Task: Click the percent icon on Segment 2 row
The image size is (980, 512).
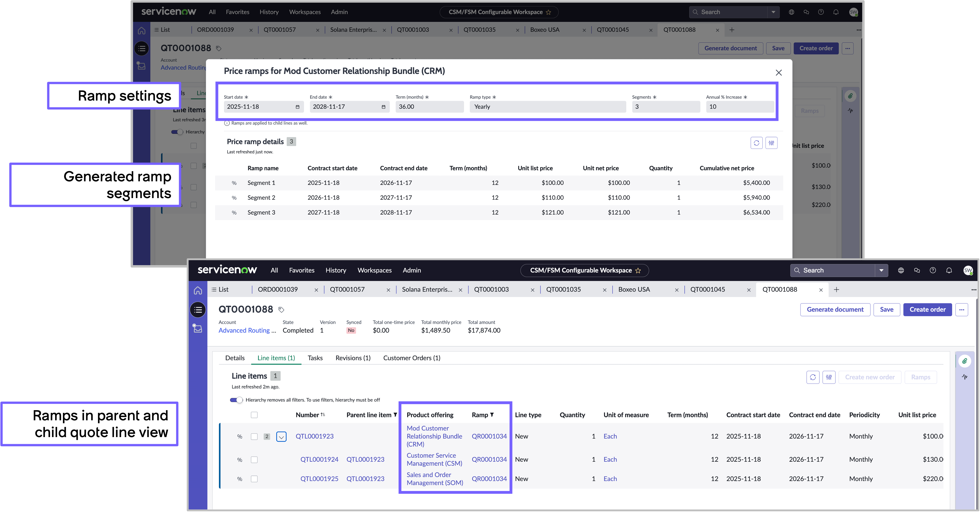Action: click(234, 198)
